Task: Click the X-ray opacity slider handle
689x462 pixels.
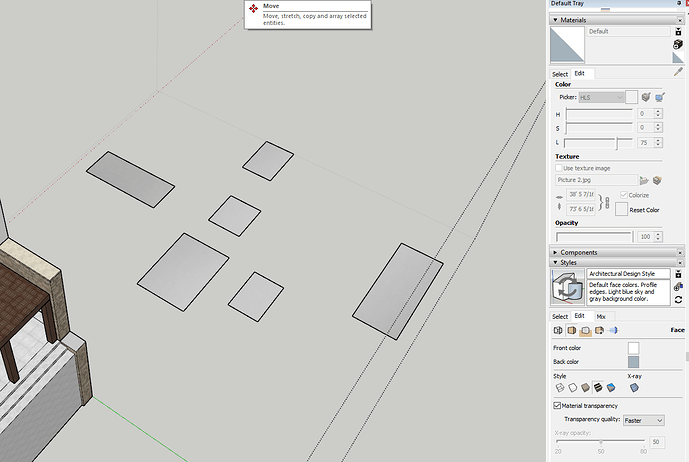Action: 601,441
